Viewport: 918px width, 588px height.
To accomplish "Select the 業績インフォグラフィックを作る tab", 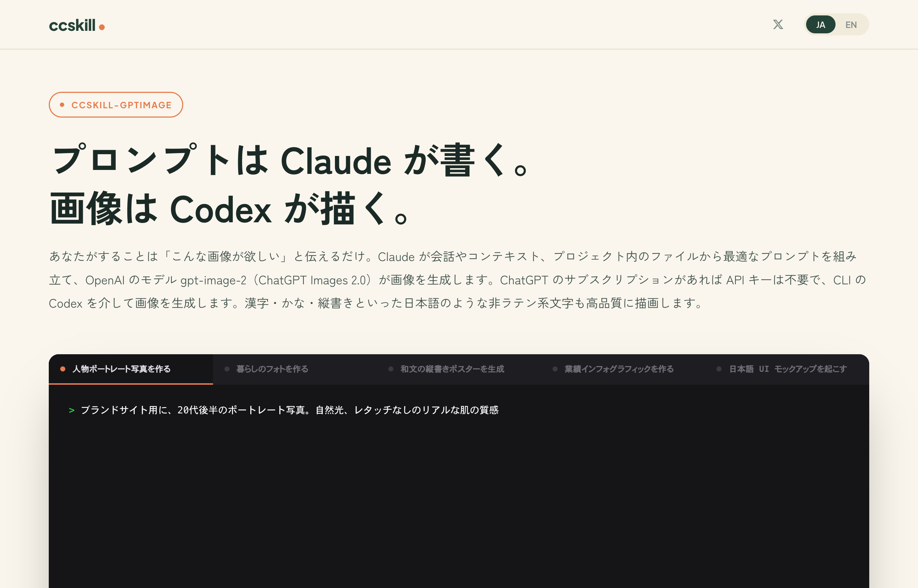I will click(x=623, y=369).
